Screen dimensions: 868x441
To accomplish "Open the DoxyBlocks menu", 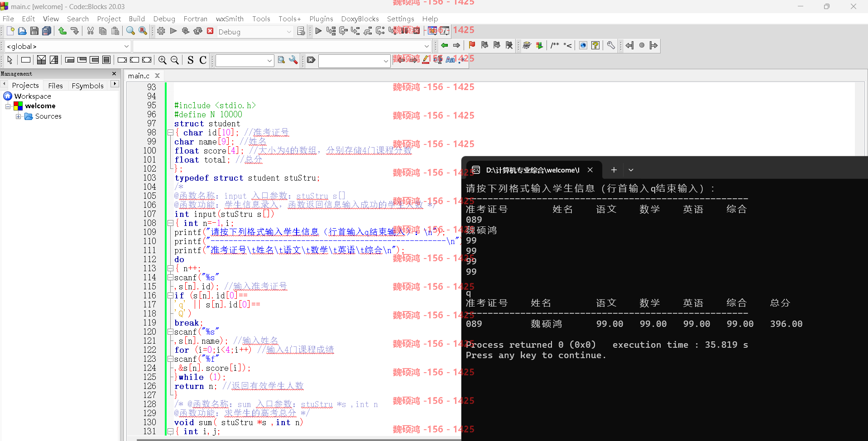I will [360, 19].
